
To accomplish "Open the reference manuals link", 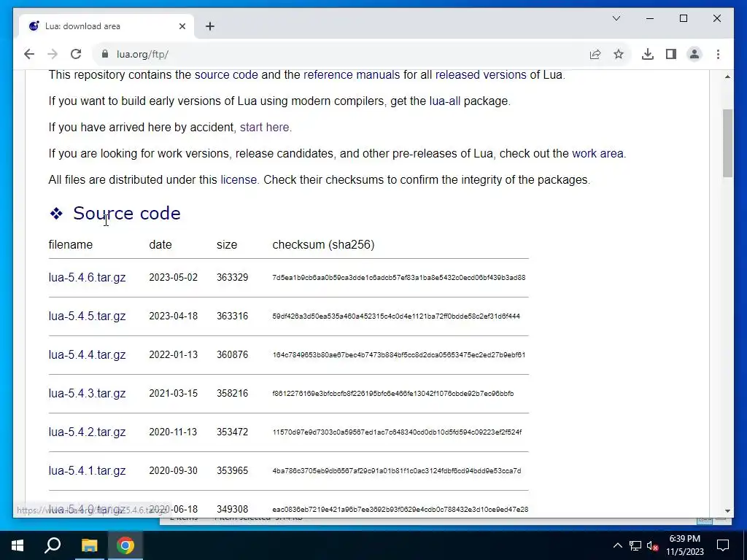I will pyautogui.click(x=352, y=75).
